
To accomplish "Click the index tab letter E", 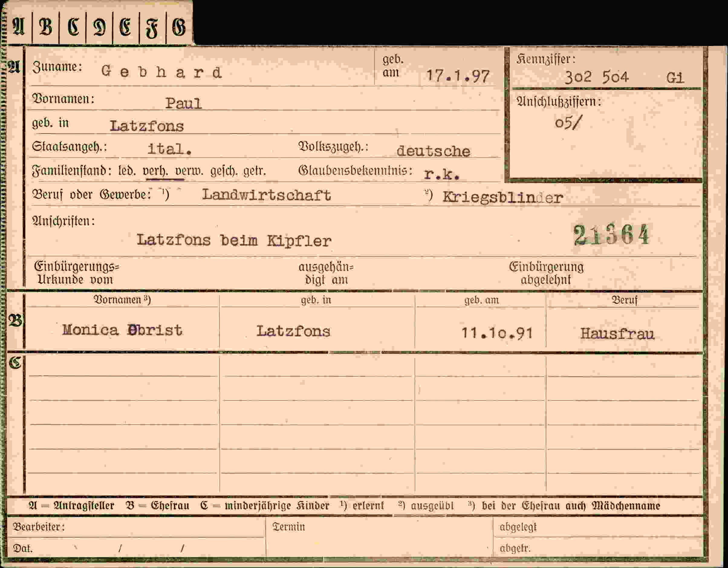I will pyautogui.click(x=125, y=27).
